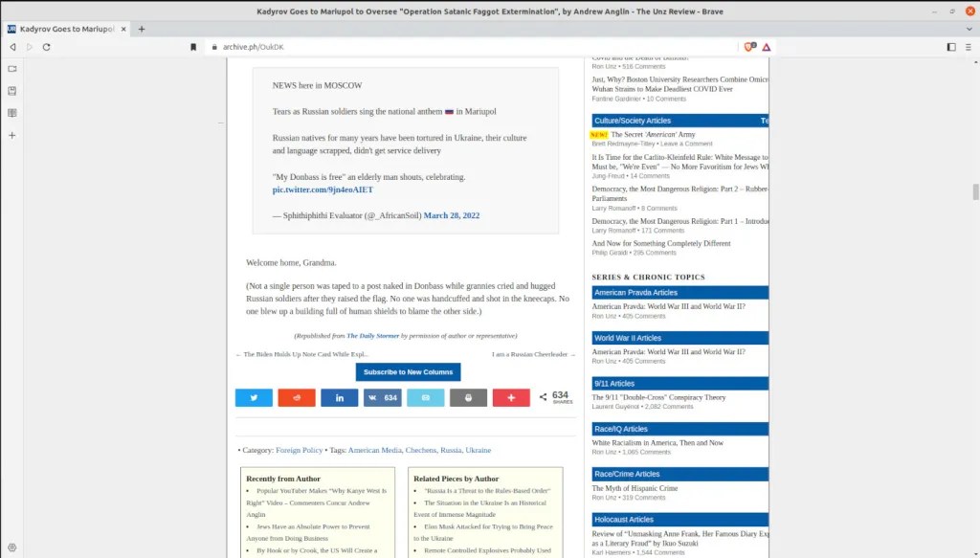The image size is (980, 558).
Task: Open the March 28, 2022 tweet link
Action: [451, 215]
